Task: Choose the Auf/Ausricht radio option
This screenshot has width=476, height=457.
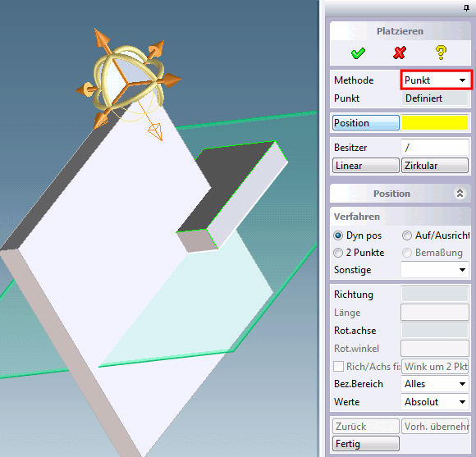Action: tap(407, 235)
